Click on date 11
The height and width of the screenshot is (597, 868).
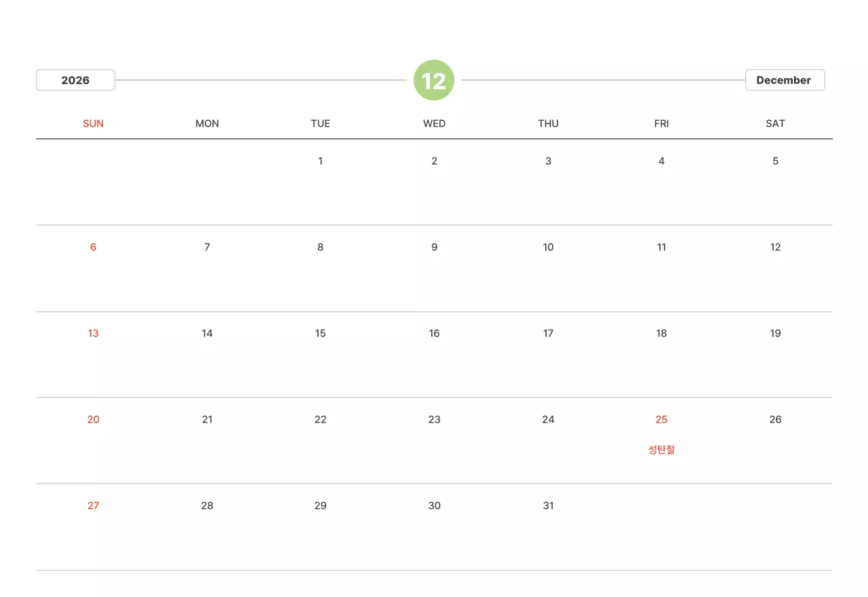pyautogui.click(x=661, y=247)
